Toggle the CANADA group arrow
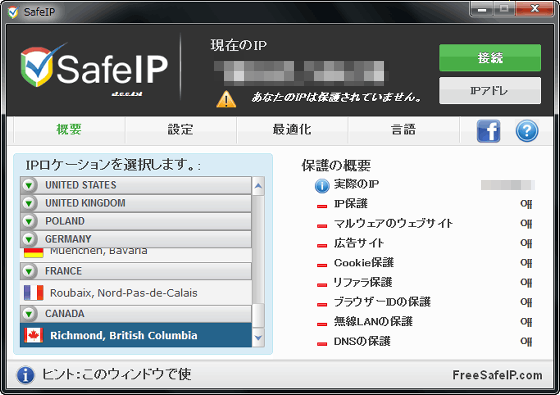This screenshot has width=560, height=395. 29,314
